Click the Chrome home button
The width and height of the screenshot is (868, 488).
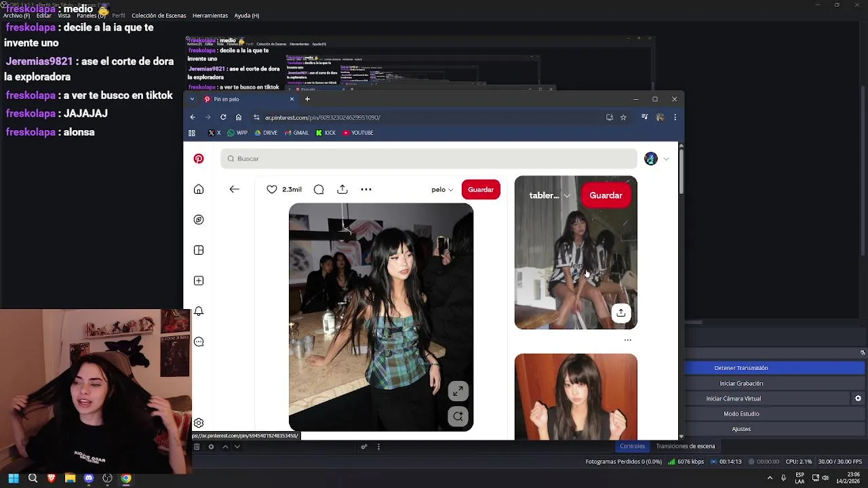[239, 117]
